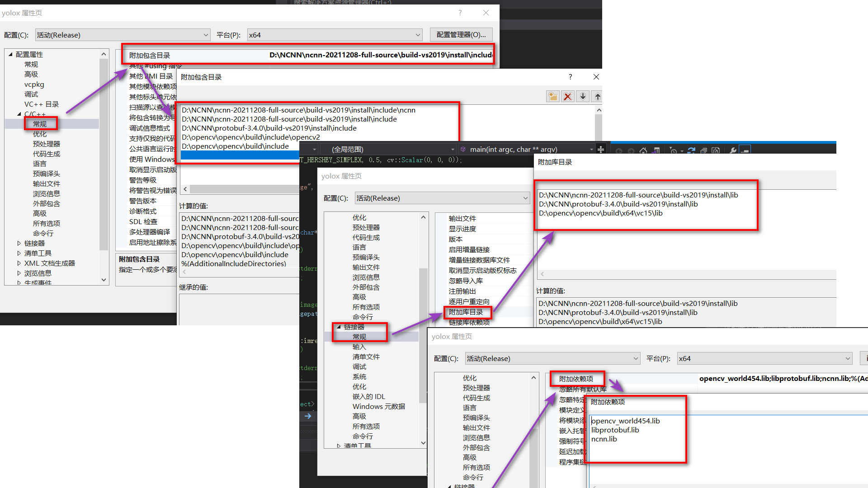
Task: Select the 附加库目录 property row
Action: click(466, 312)
